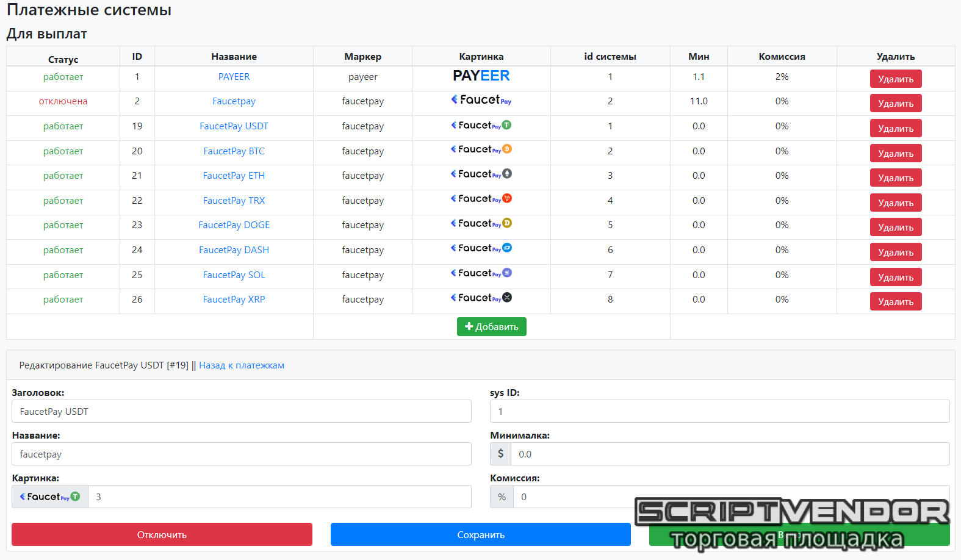
Task: Click the FaucetPay XRP logo picture
Action: 481,298
